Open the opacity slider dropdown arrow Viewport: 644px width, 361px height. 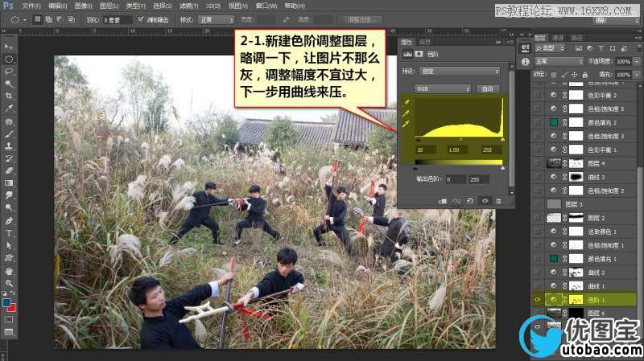pos(637,62)
